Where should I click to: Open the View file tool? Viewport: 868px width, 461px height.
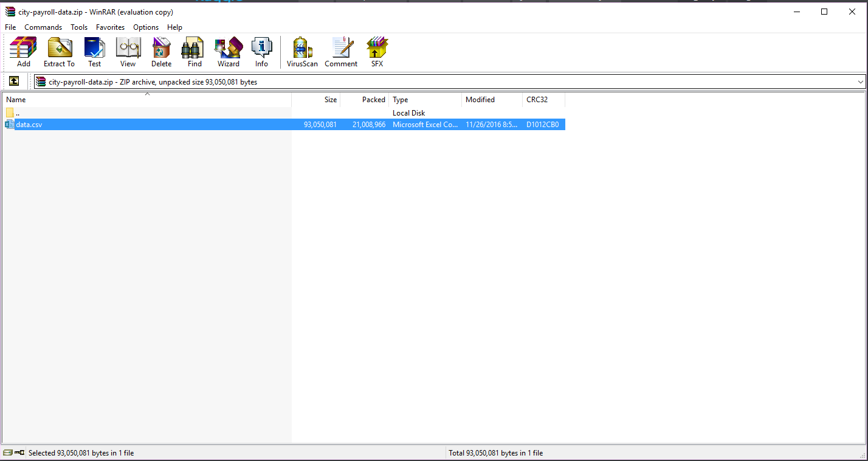[128, 52]
